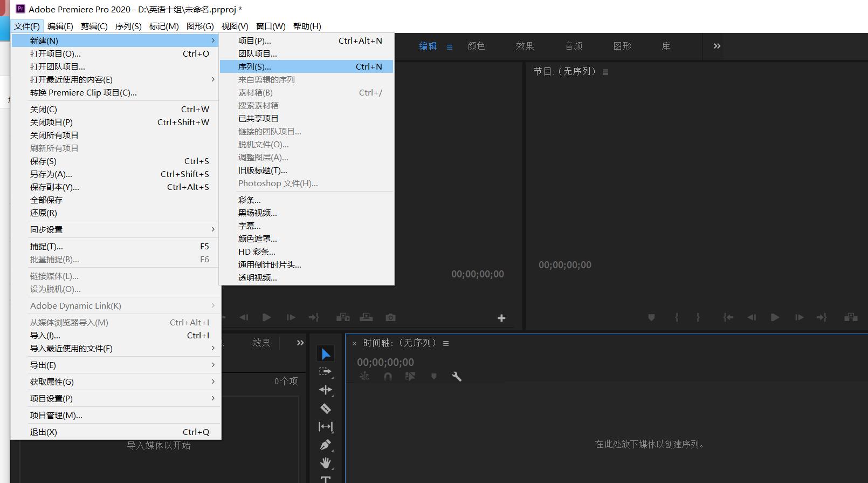Click 退出(X) in File menu
The image size is (868, 483).
point(115,432)
